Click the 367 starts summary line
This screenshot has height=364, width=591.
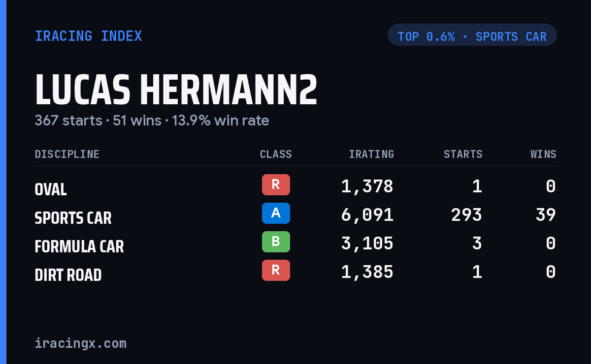point(152,121)
